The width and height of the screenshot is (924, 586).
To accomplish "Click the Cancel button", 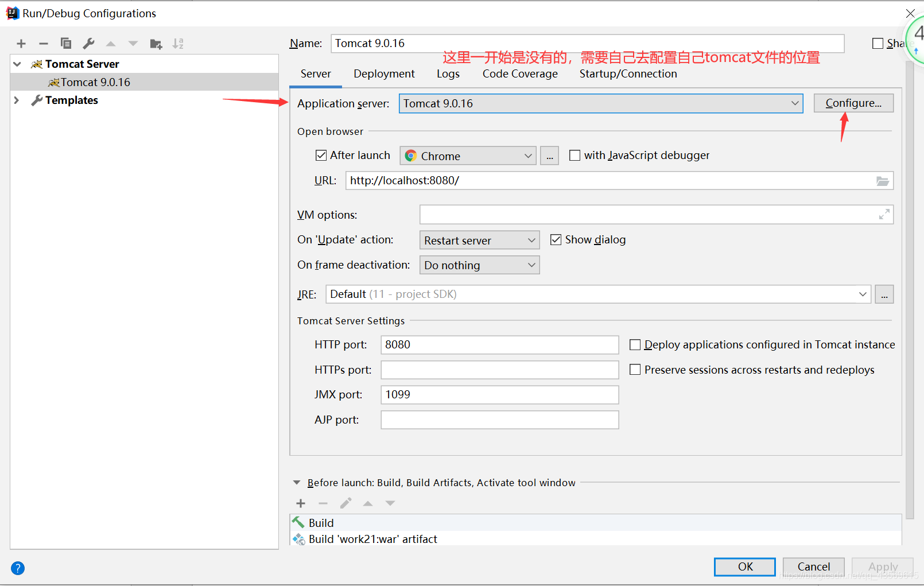I will pyautogui.click(x=813, y=567).
